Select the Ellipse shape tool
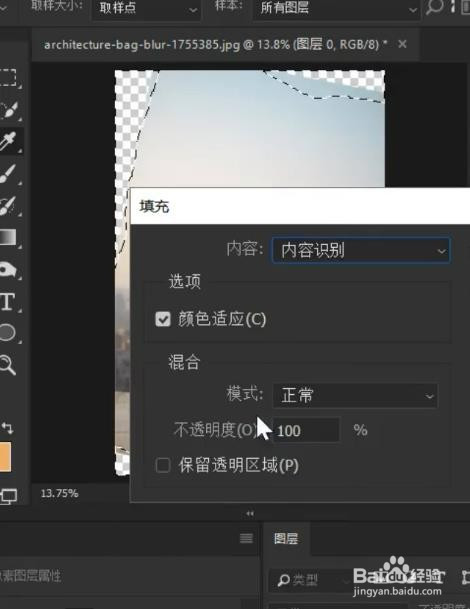The width and height of the screenshot is (470, 609). click(7, 332)
